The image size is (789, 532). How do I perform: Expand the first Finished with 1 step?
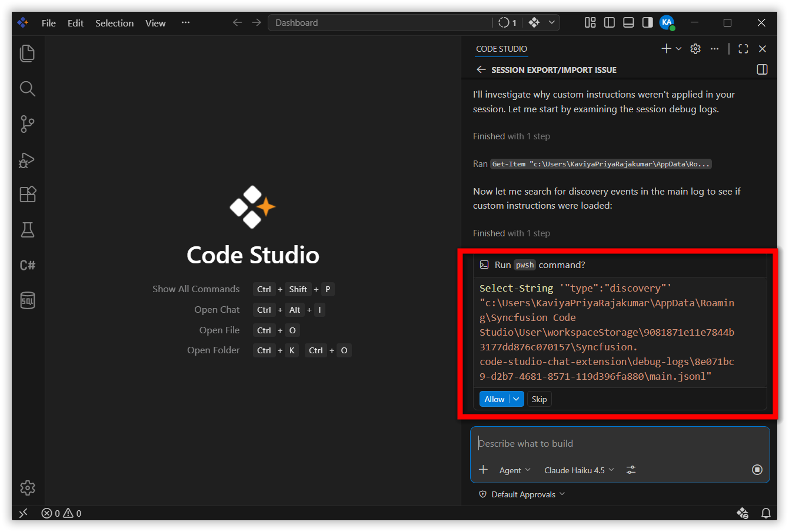(511, 136)
